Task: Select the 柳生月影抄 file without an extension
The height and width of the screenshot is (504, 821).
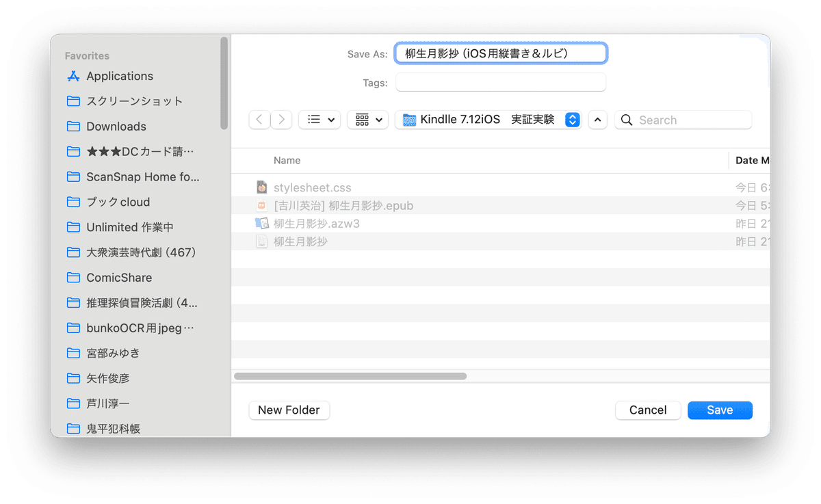Action: (501, 241)
